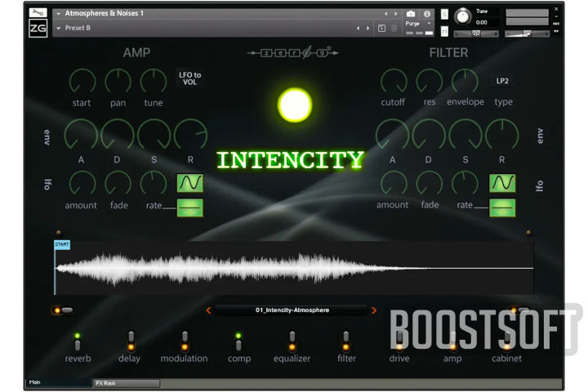This screenshot has width=588, height=392.
Task: Go to next sample with right arrow
Action: (x=374, y=310)
